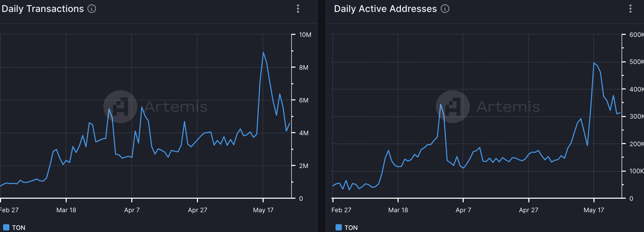Screen dimensions: 644x232
Task: Open the Daily Active Addresses three-dot menu
Action: [630, 9]
